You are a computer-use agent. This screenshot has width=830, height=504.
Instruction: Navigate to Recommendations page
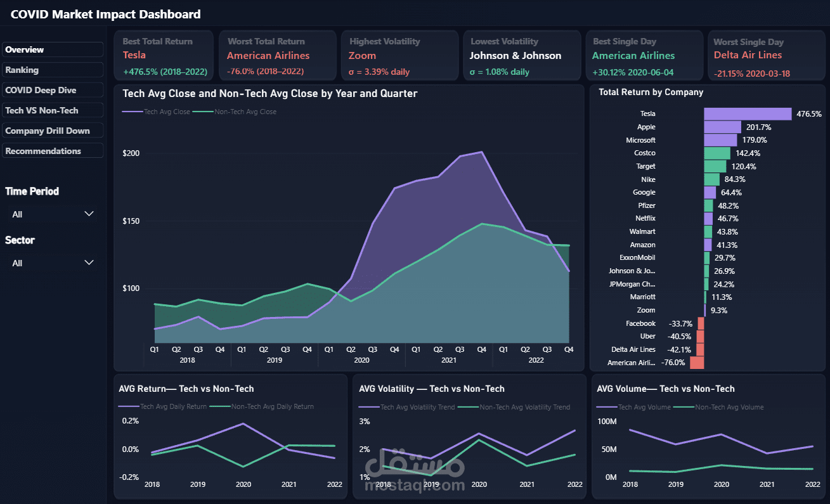pos(53,151)
